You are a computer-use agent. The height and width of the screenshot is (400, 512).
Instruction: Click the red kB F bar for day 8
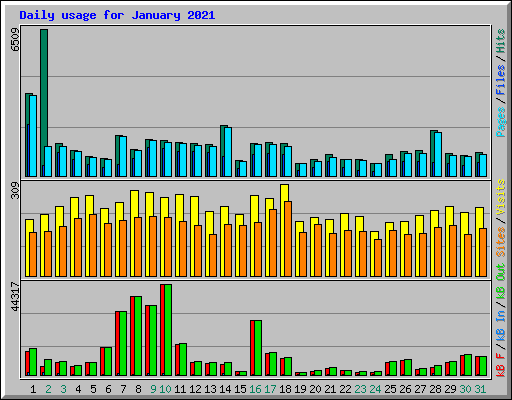132,336
